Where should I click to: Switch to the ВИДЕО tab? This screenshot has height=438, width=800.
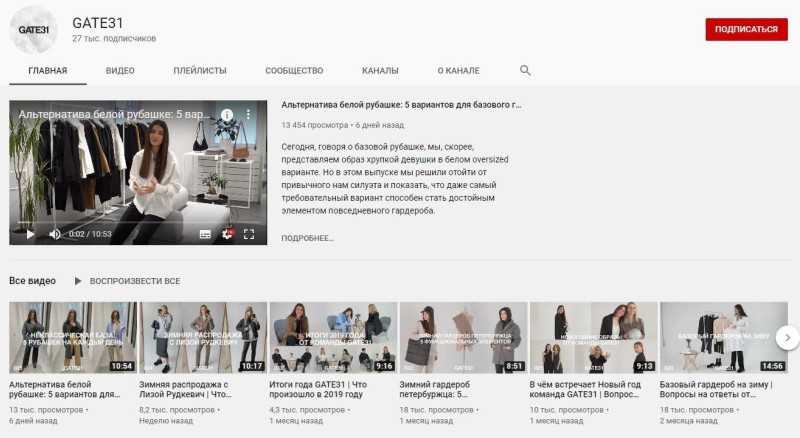click(x=120, y=70)
